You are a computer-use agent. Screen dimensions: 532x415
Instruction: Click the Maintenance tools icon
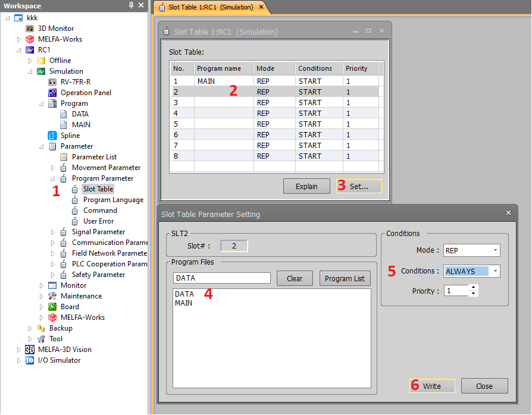click(52, 296)
